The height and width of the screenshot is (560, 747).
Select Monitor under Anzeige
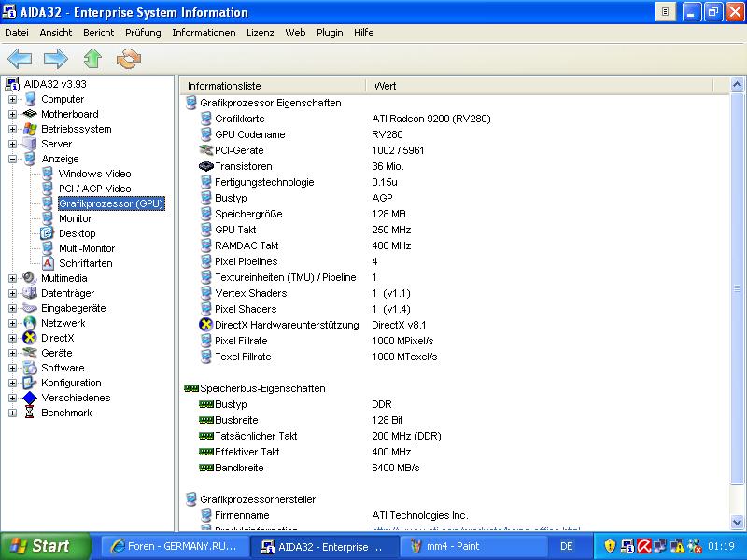[x=76, y=218]
